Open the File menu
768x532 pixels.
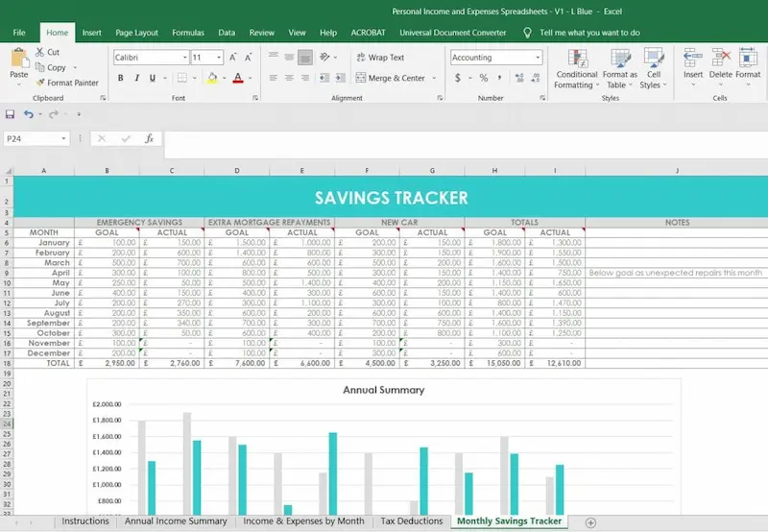pos(19,33)
